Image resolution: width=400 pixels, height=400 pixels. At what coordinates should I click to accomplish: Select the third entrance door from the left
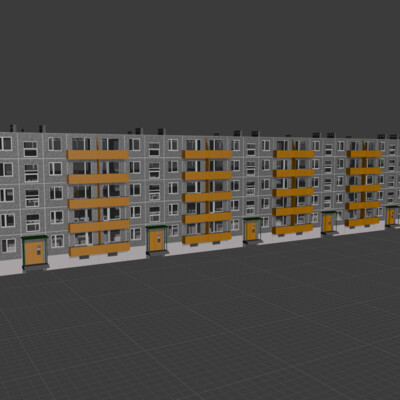pyautogui.click(x=251, y=231)
